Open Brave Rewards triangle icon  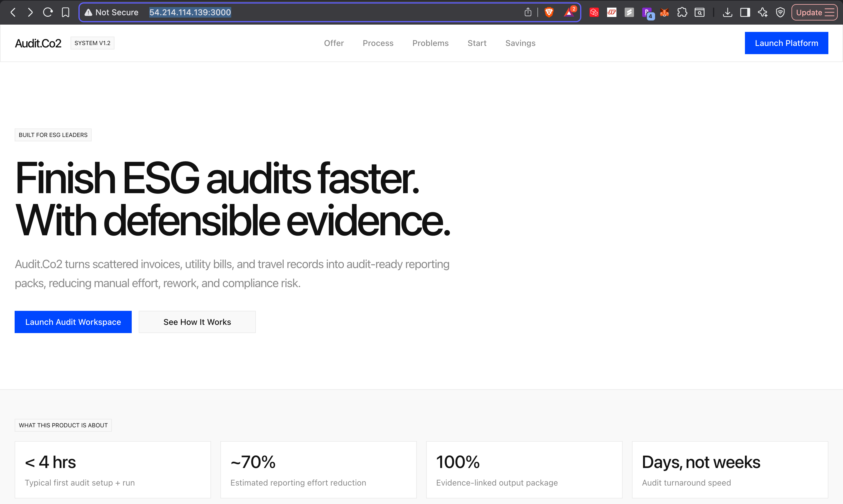569,13
